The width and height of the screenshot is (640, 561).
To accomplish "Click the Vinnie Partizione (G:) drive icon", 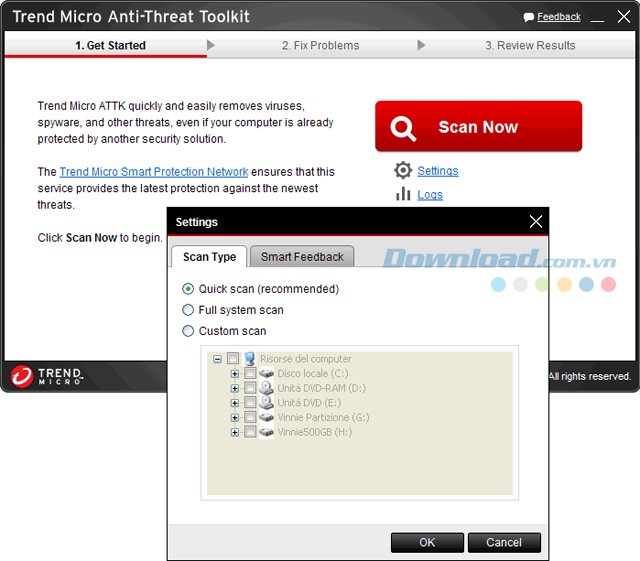I will [x=267, y=417].
